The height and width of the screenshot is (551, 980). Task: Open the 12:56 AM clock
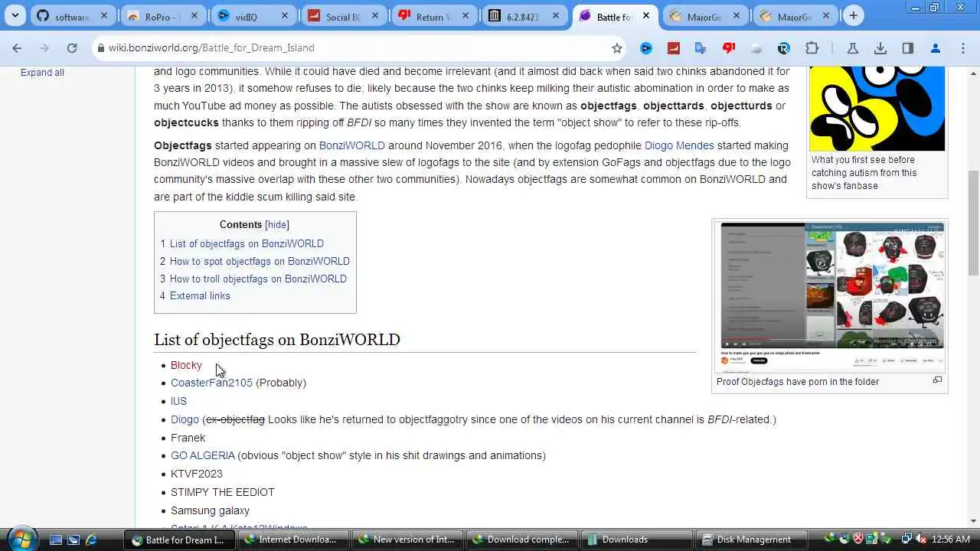tap(950, 540)
